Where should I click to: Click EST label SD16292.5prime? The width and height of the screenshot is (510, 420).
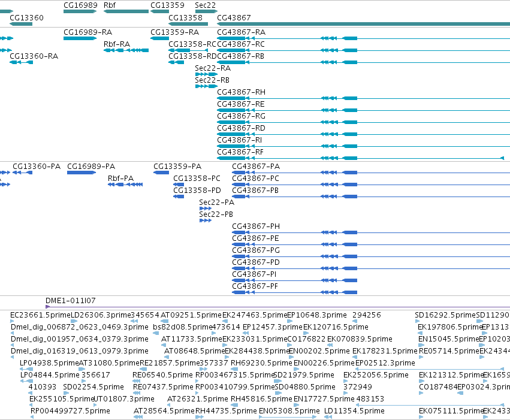coord(445,315)
